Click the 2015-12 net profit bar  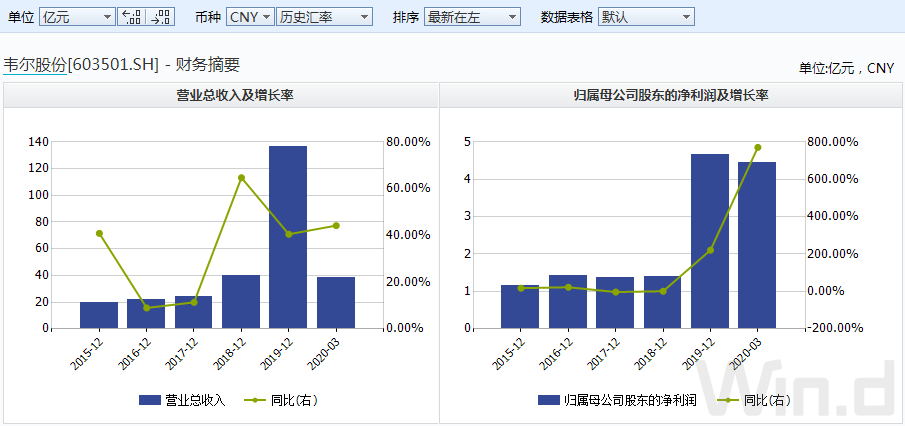pos(519,307)
